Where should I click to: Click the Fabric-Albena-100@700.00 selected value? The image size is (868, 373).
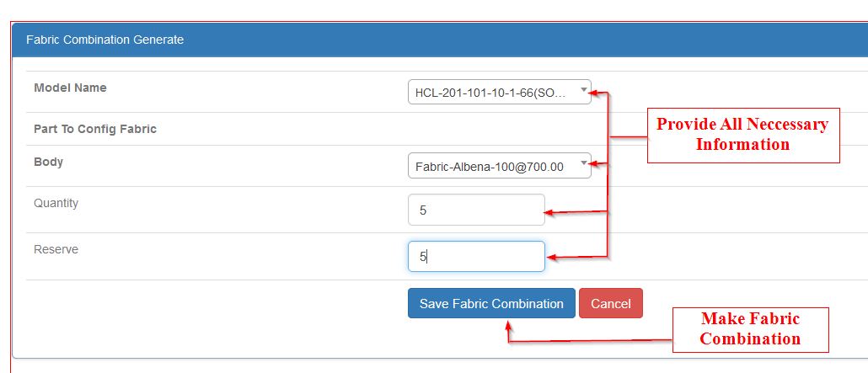click(x=490, y=167)
